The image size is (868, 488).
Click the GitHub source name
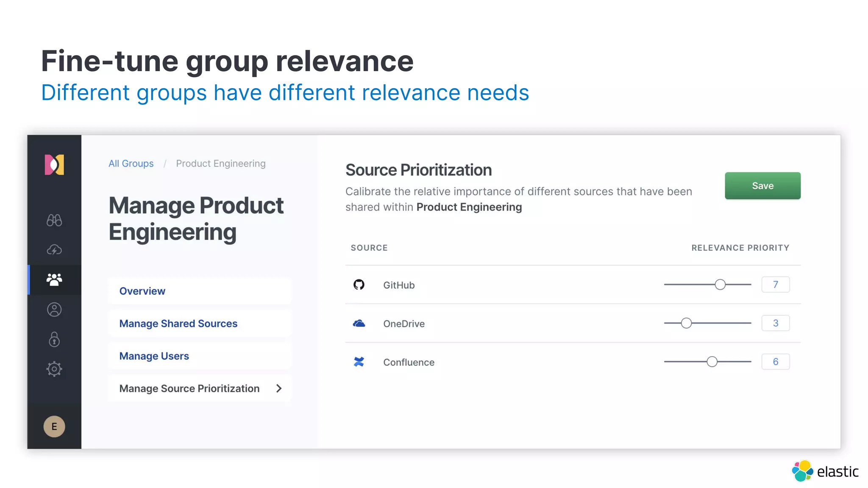[399, 285]
